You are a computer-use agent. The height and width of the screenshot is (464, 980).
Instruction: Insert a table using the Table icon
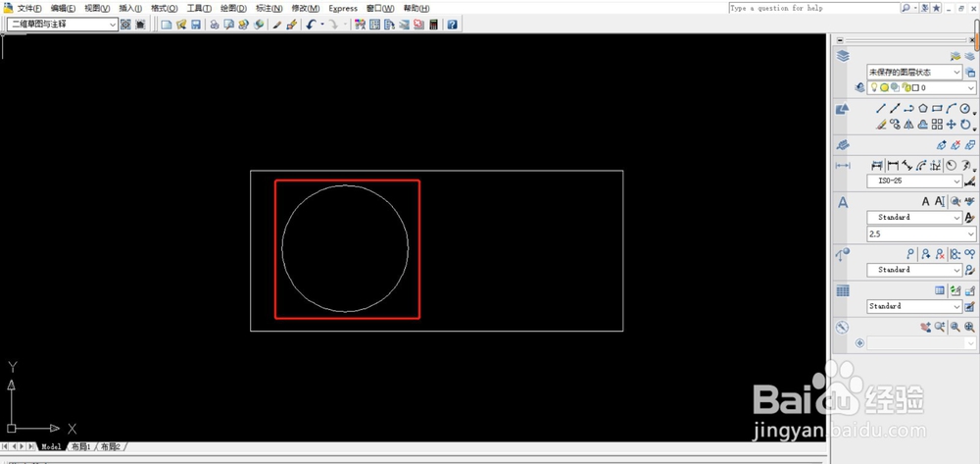point(940,290)
